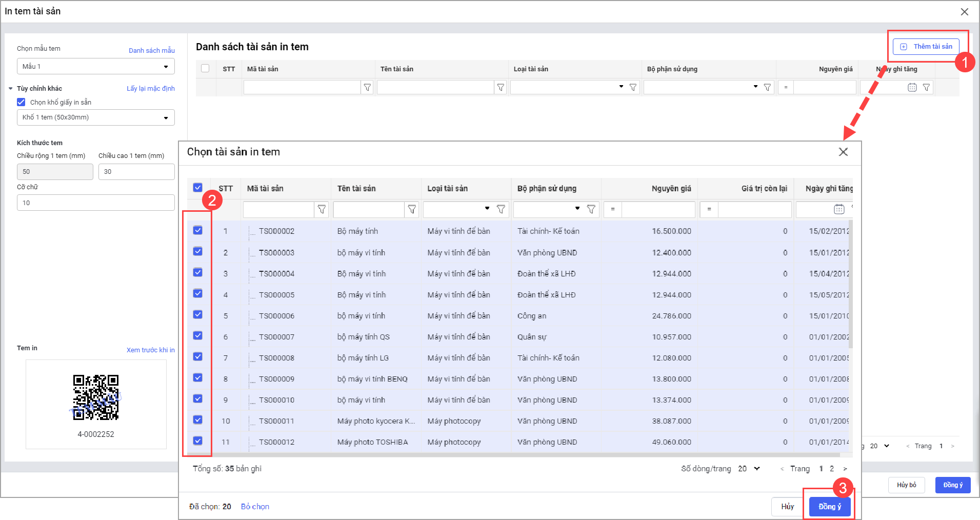Toggle Chọn khổ giấy in sẵn checkbox
Viewport: 980px width, 520px height.
[x=21, y=102]
